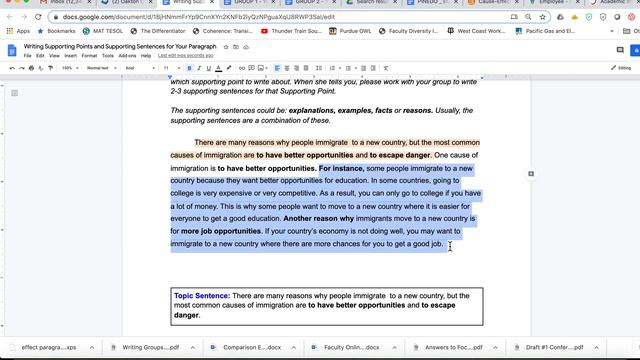This screenshot has width=640, height=360.
Task: Click the Paint format icon
Action: 51,68
